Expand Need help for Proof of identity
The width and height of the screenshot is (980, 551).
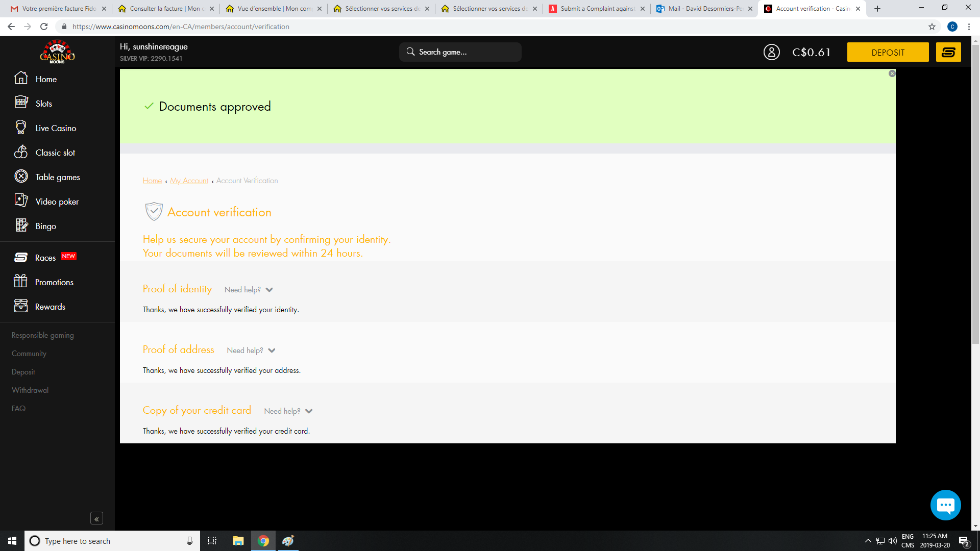click(249, 290)
